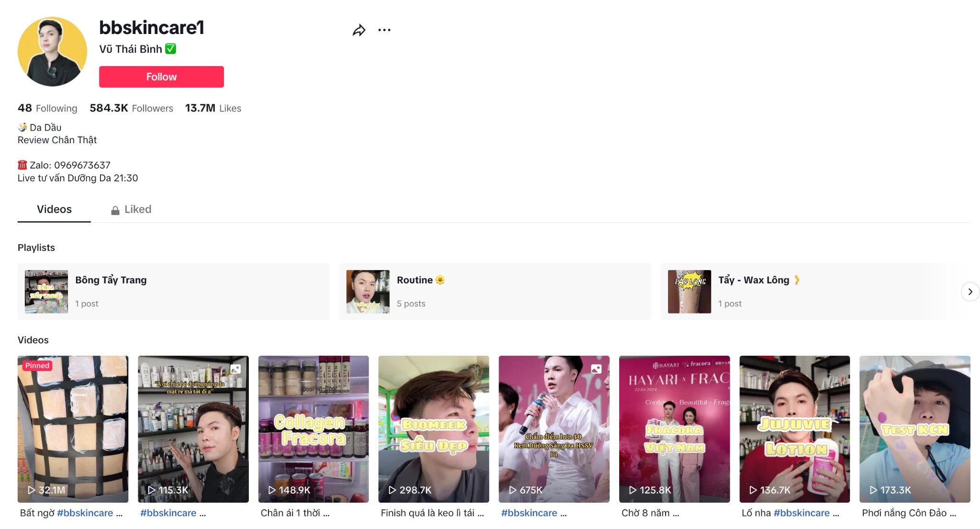
Task: Switch to the Liked tab
Action: pyautogui.click(x=137, y=210)
